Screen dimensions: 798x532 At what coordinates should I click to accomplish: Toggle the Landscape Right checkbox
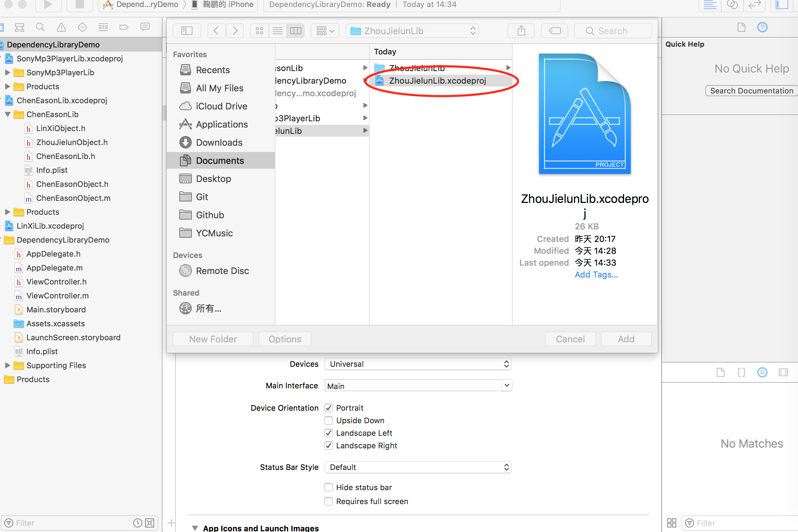[329, 446]
